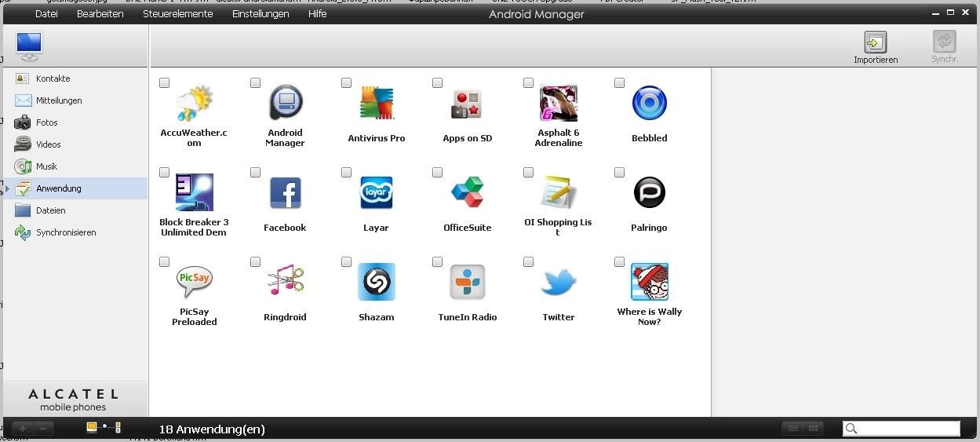Check the Asphalt 6 Adrenaline checkbox
Screen dimensions: 980x442
(x=528, y=82)
